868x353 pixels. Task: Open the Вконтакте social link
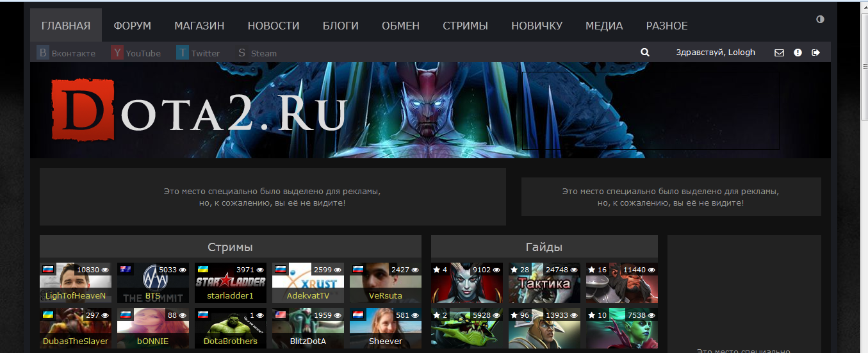point(67,53)
